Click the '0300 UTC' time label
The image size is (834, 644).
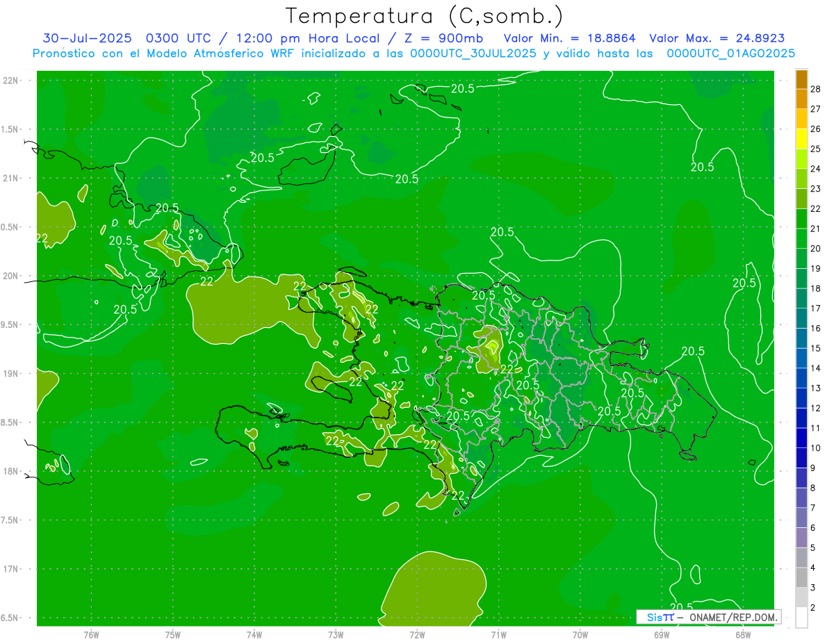point(177,38)
